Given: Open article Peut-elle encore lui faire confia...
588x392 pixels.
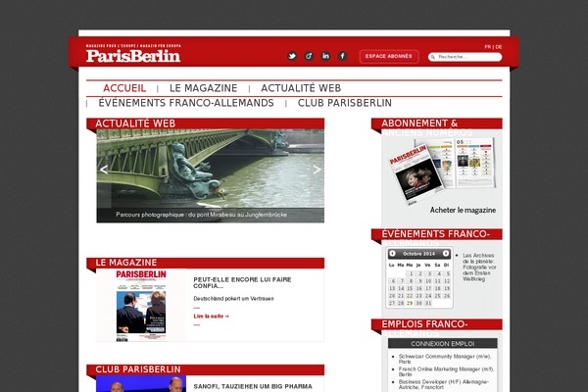Looking at the screenshot, I should coord(242,283).
